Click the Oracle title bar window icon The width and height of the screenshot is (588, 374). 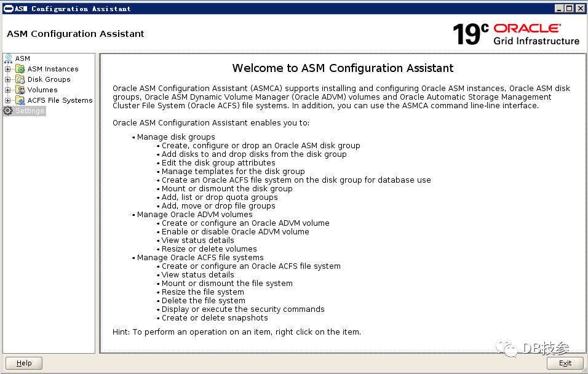[x=7, y=9]
